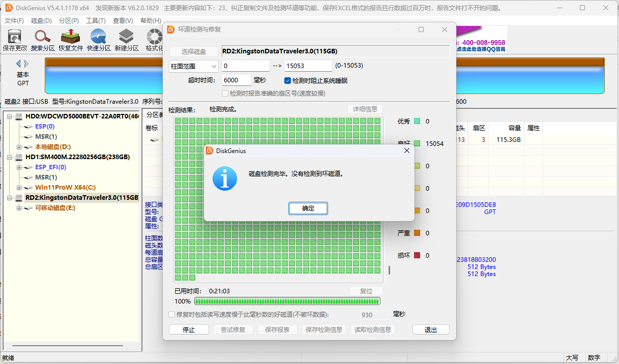Click the DiskGenius logo in message box title
Viewport: 619px width, 364px height.
click(x=210, y=151)
